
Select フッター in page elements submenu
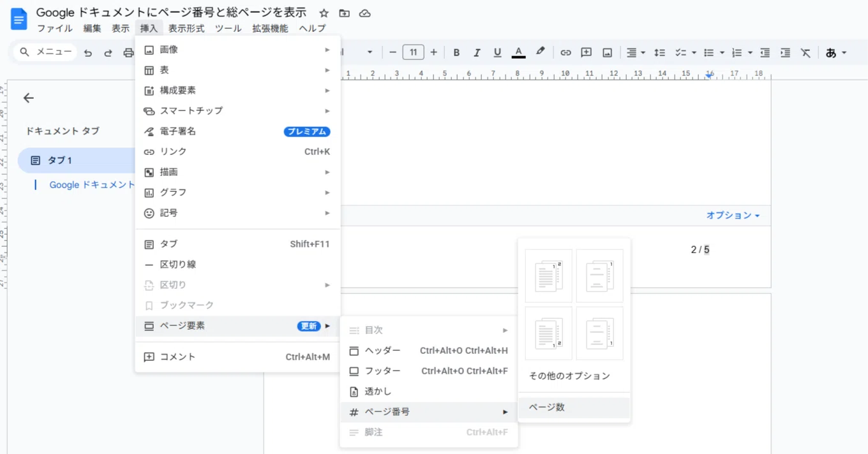pyautogui.click(x=429, y=371)
